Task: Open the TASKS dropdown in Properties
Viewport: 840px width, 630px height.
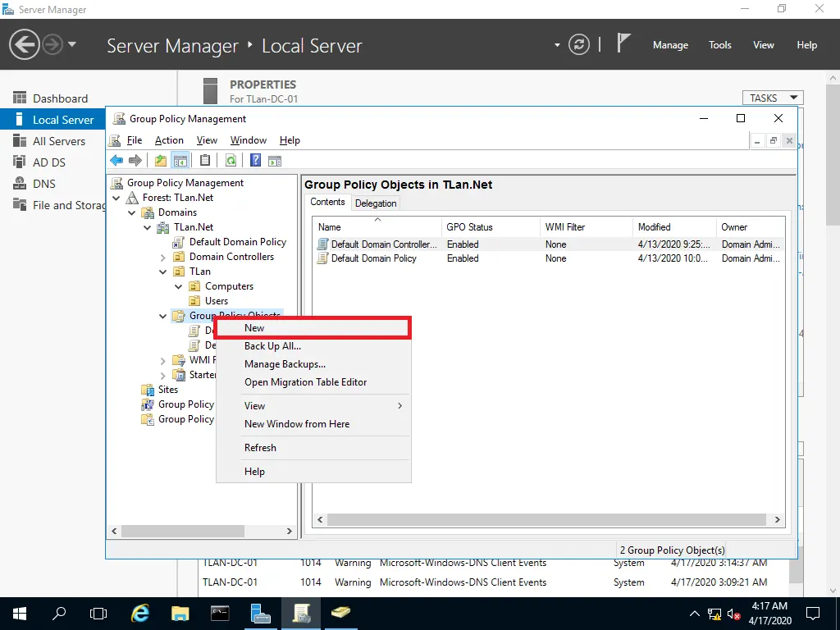Action: point(773,98)
